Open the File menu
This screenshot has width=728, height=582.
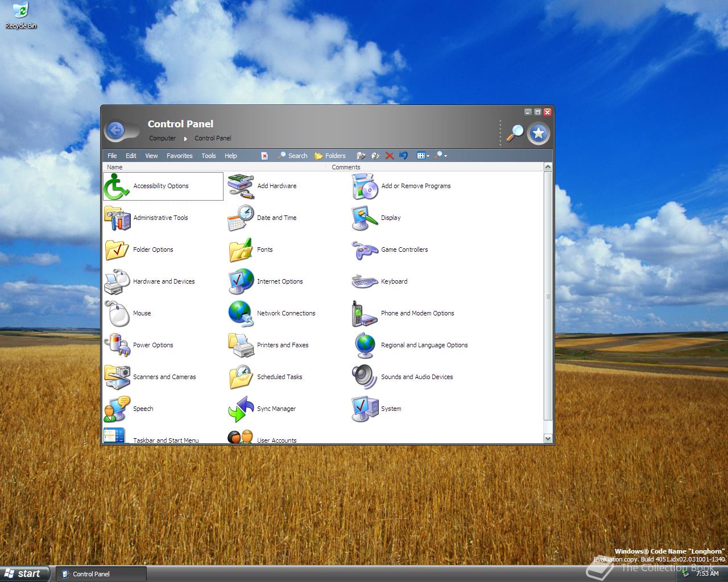coord(112,156)
